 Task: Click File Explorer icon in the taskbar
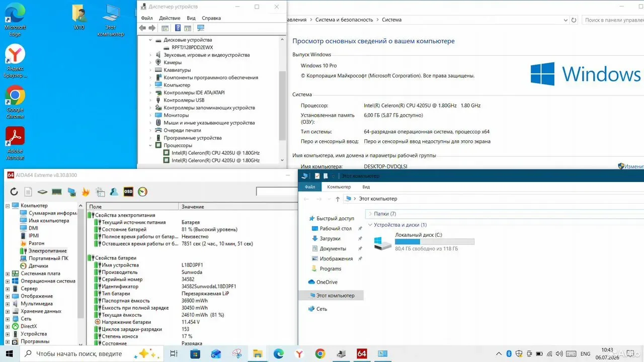pyautogui.click(x=258, y=353)
